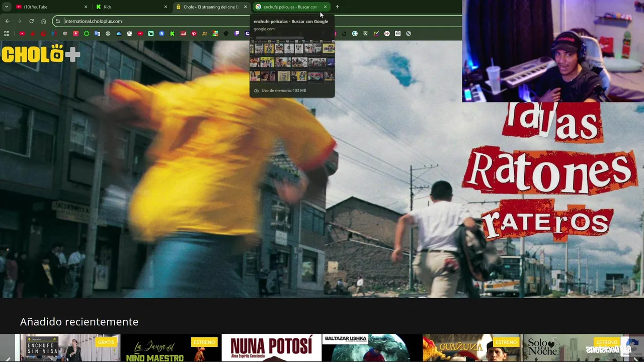Open the blue R circle bookmark icon
The width and height of the screenshot is (644, 362).
click(162, 34)
